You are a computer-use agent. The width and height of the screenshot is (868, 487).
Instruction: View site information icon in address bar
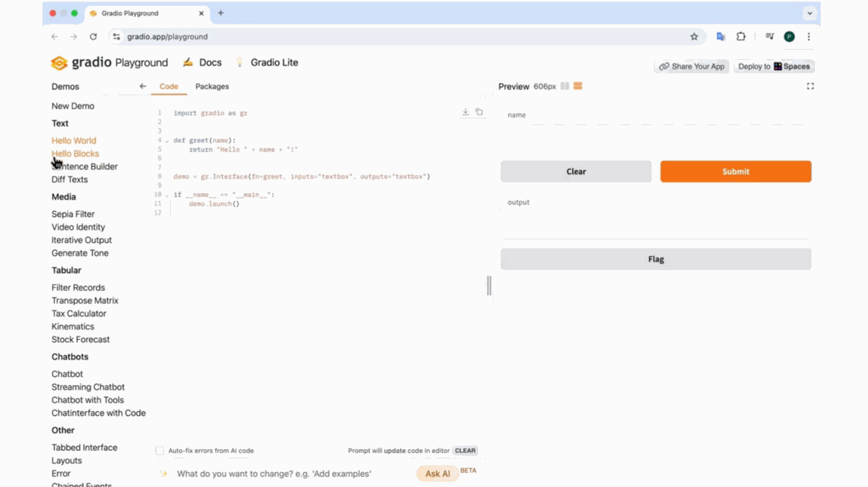(116, 37)
